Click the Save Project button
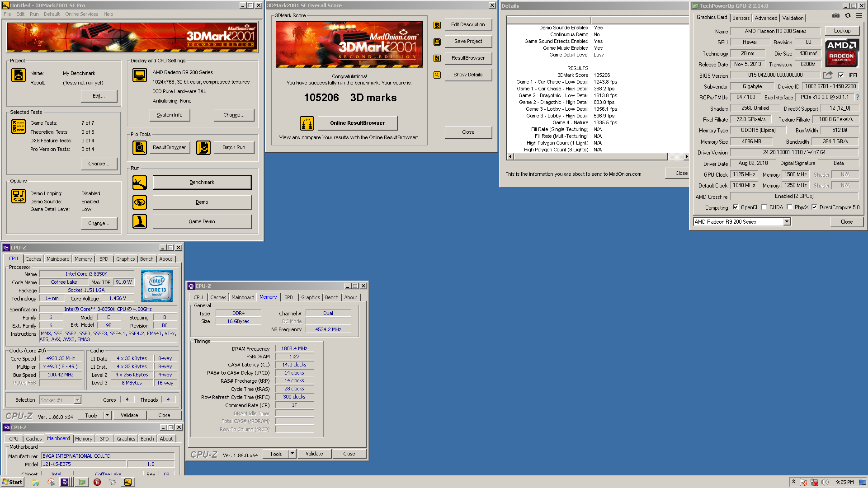The height and width of the screenshot is (488, 868). click(x=468, y=41)
